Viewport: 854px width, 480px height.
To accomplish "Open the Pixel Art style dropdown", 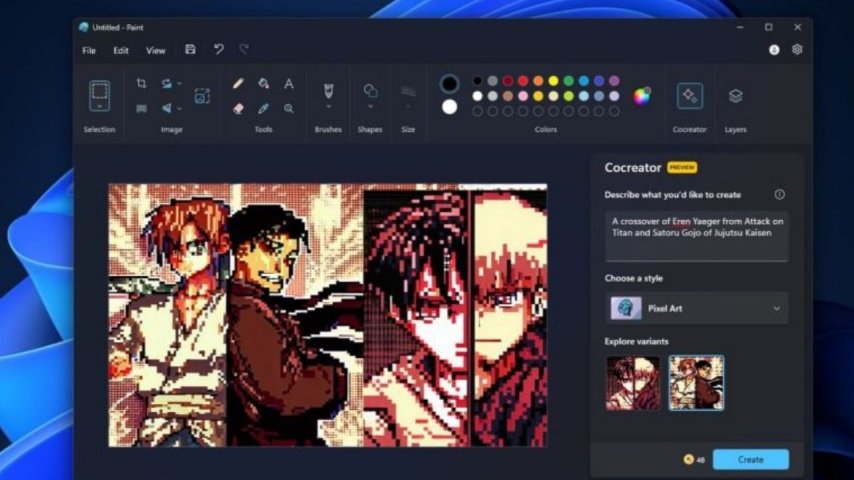I will (x=697, y=308).
